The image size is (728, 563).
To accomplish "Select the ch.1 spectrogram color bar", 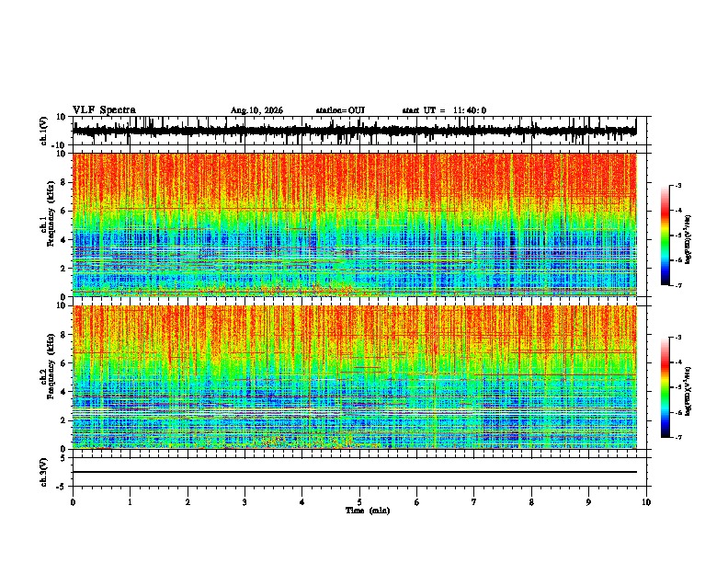I will pyautogui.click(x=665, y=236).
